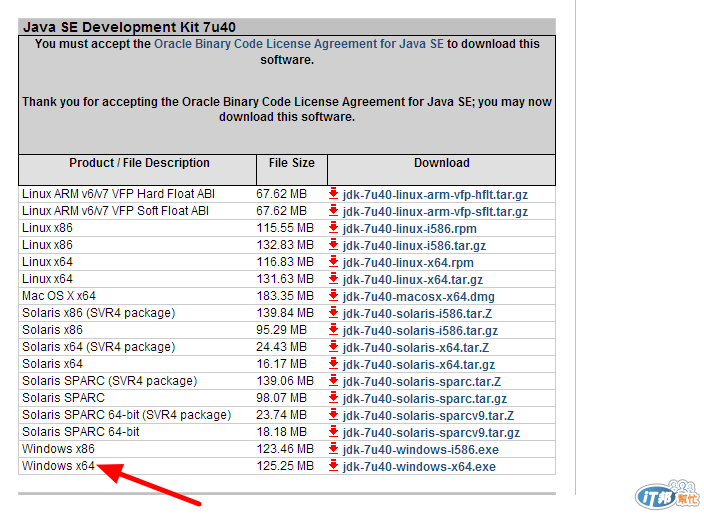Image resolution: width=704 pixels, height=516 pixels.
Task: Click download arrow icon beside jdk-7u40-solaris-sparc.tar.gz
Action: (x=333, y=398)
